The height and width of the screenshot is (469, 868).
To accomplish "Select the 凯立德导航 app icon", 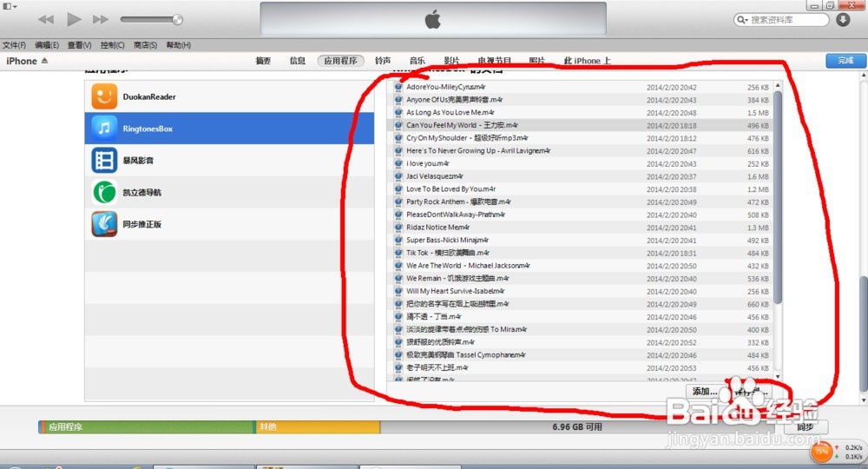I will 104,192.
